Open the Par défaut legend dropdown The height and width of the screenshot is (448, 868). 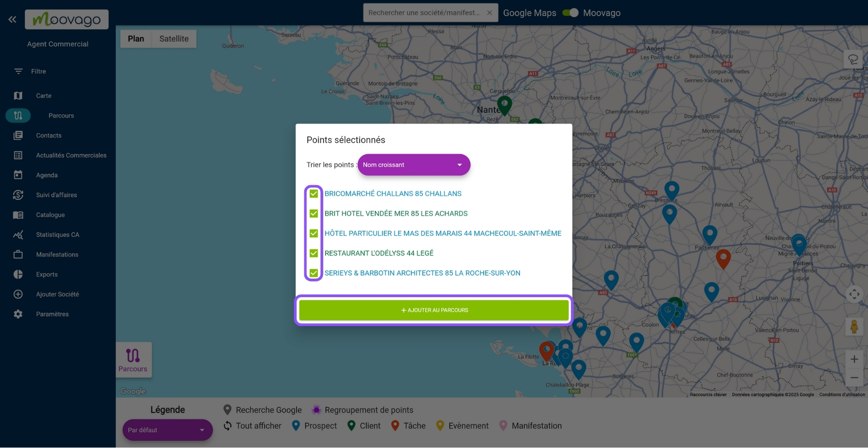pos(167,430)
